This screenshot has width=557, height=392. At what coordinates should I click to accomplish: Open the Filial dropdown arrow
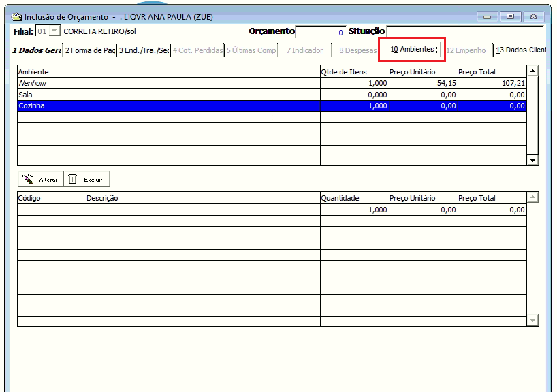tap(54, 31)
